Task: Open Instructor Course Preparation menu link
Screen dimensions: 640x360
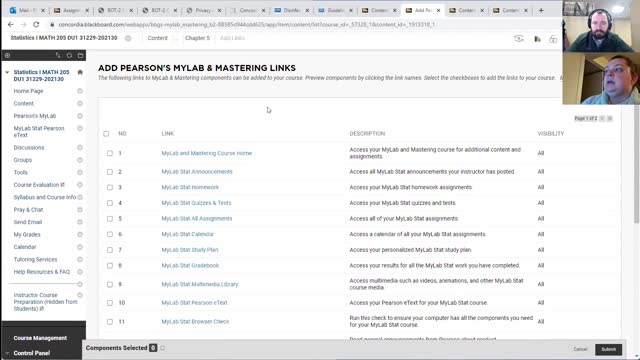Action: point(45,302)
